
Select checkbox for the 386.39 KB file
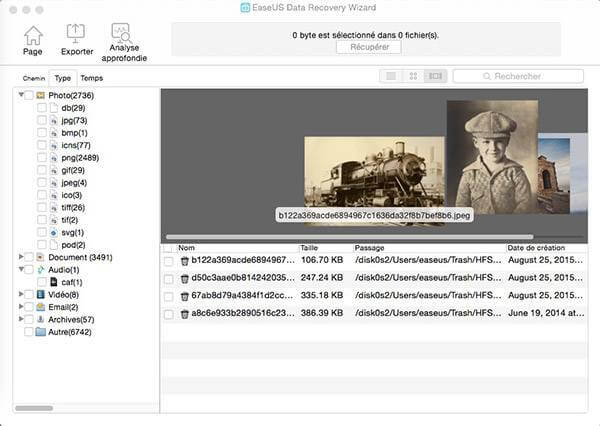tap(168, 314)
